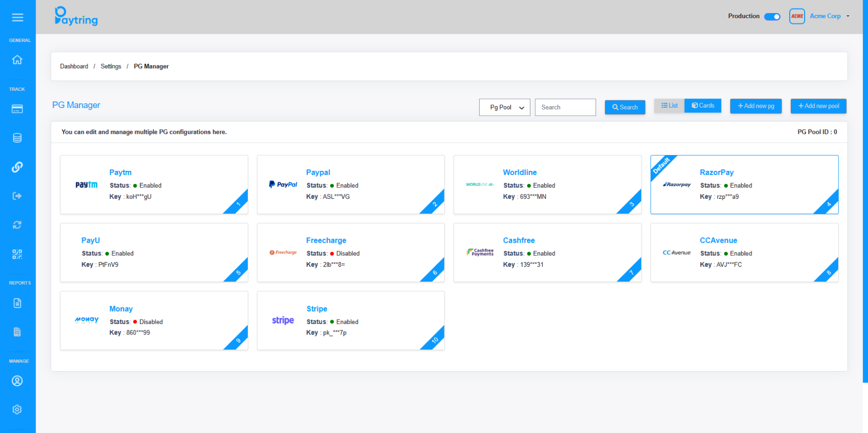Click the Monay logo on its card

click(86, 320)
